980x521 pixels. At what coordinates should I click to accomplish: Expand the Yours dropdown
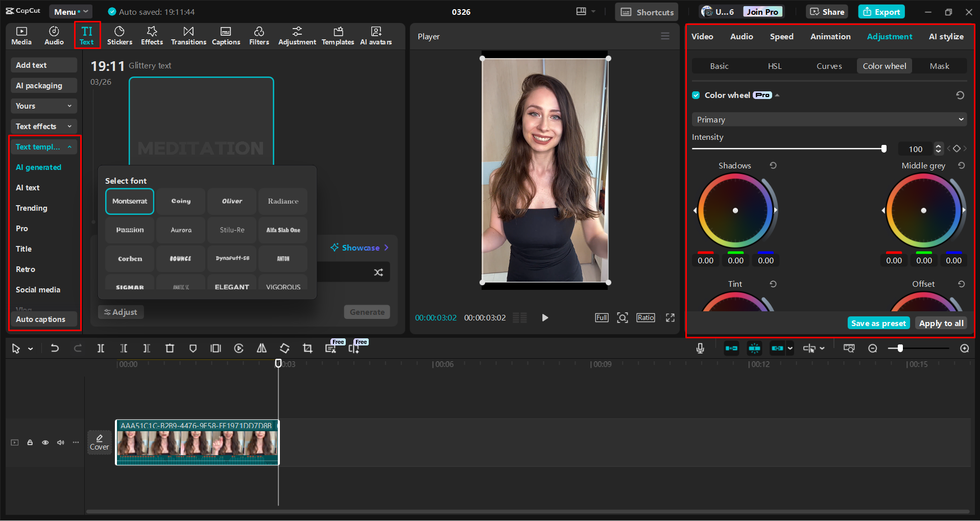coord(43,106)
